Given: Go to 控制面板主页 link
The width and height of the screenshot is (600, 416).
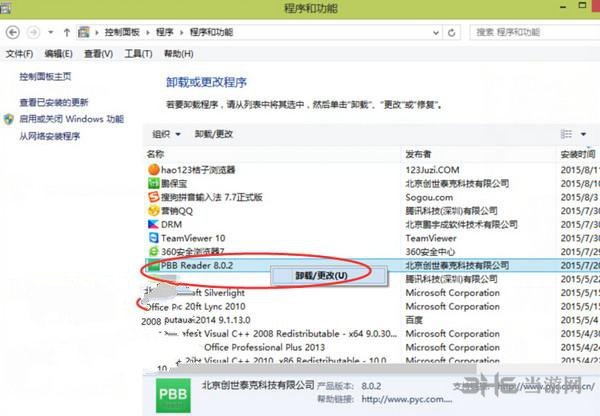Looking at the screenshot, I should pos(45,77).
